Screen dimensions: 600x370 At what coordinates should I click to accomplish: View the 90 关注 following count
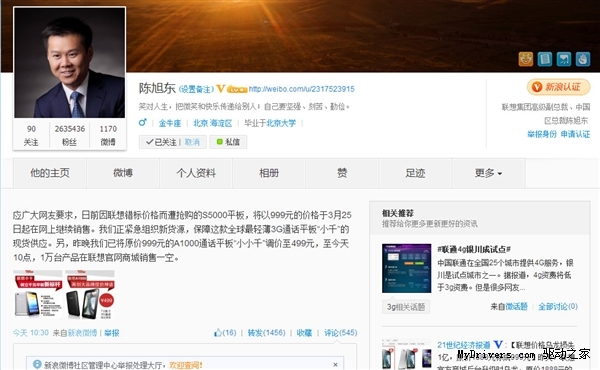point(31,135)
